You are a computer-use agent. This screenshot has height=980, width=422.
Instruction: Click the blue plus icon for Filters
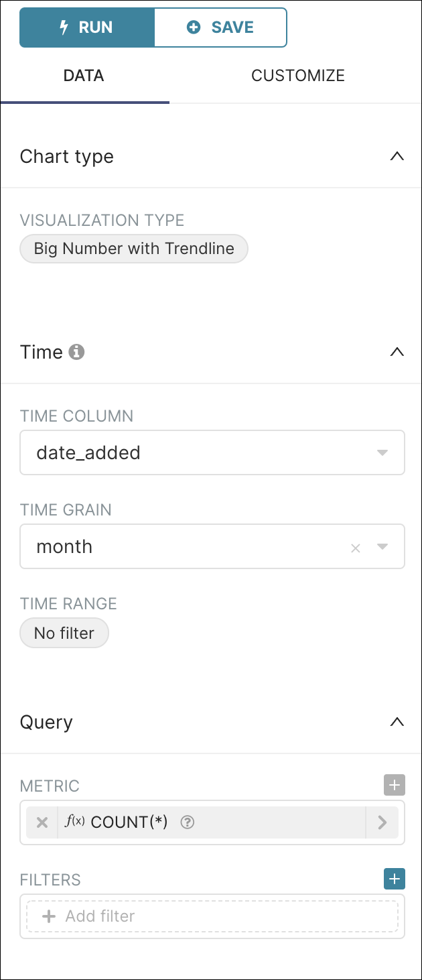(x=395, y=879)
